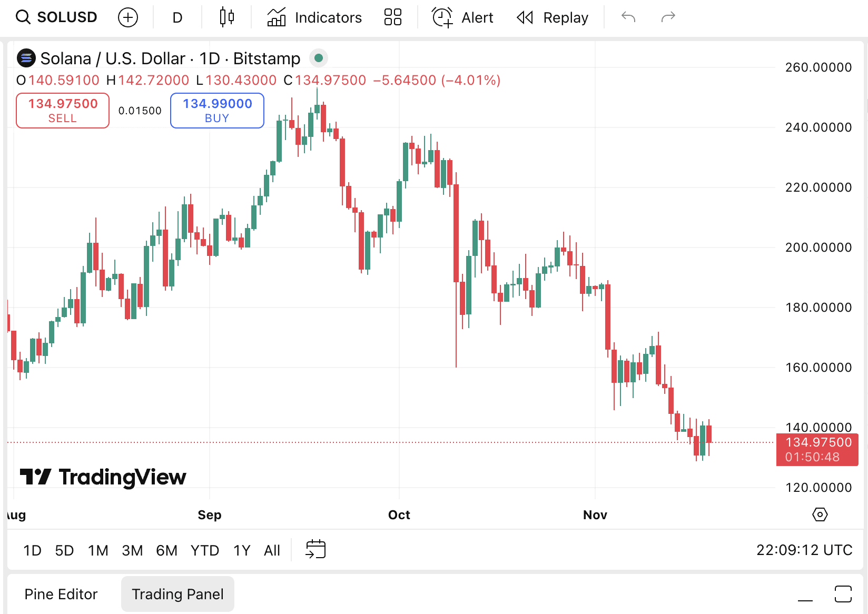Start bar Replay mode
Screen dimensions: 868x614
tap(552, 17)
